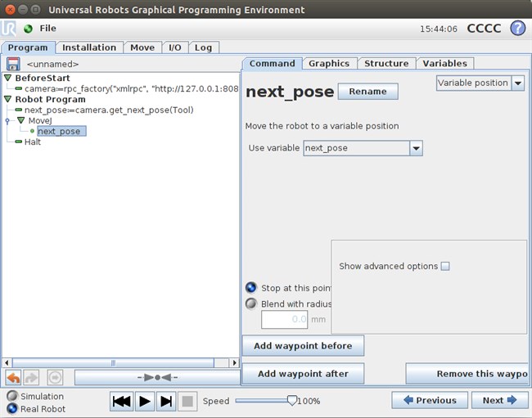The width and height of the screenshot is (532, 418).
Task: Click the program tree horizontal scrollbar thumb
Action: (113, 362)
